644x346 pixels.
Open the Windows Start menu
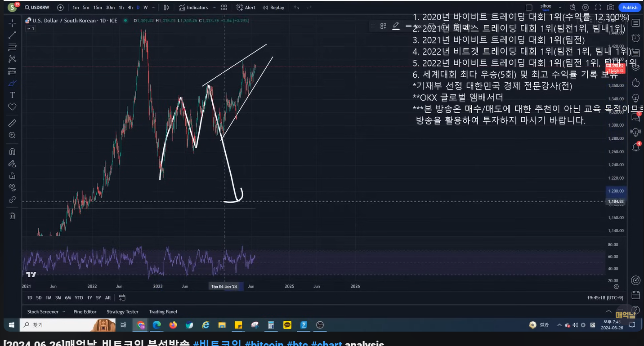coord(11,325)
